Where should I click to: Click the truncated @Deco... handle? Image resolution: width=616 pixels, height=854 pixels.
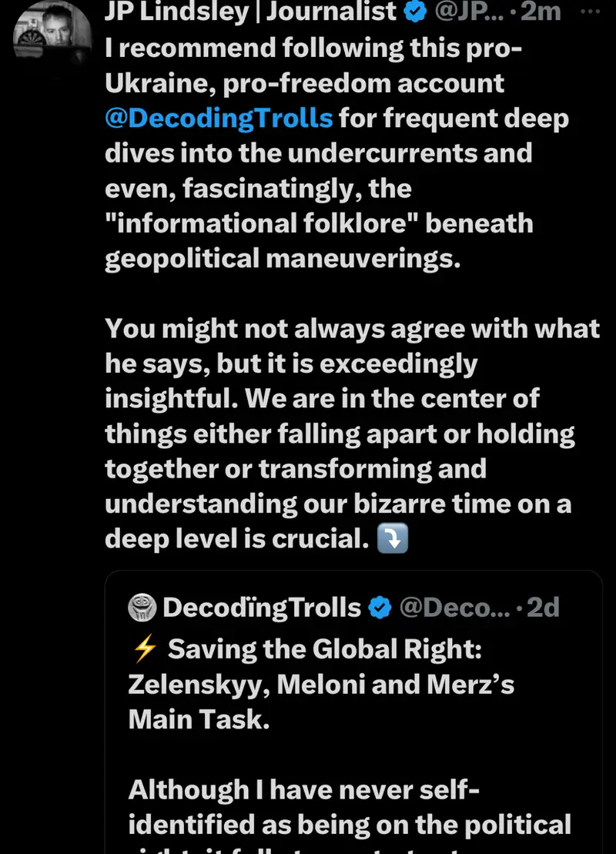coord(454,608)
